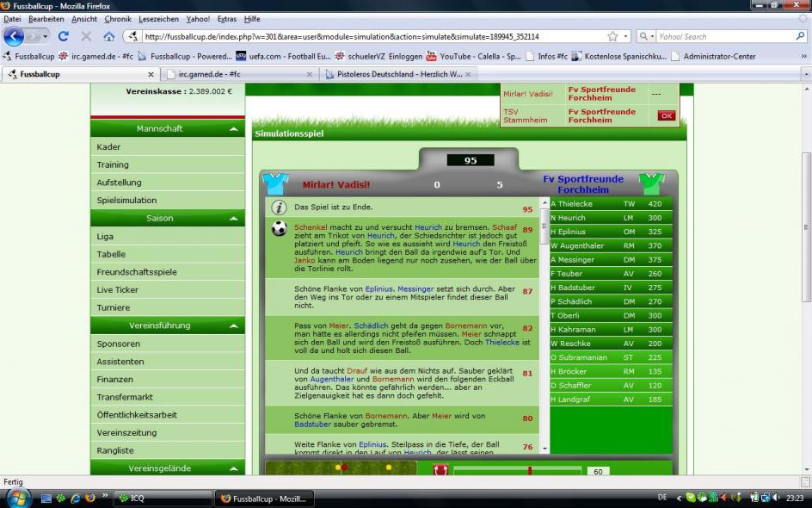Click the simulation speed slider bar

[516, 471]
